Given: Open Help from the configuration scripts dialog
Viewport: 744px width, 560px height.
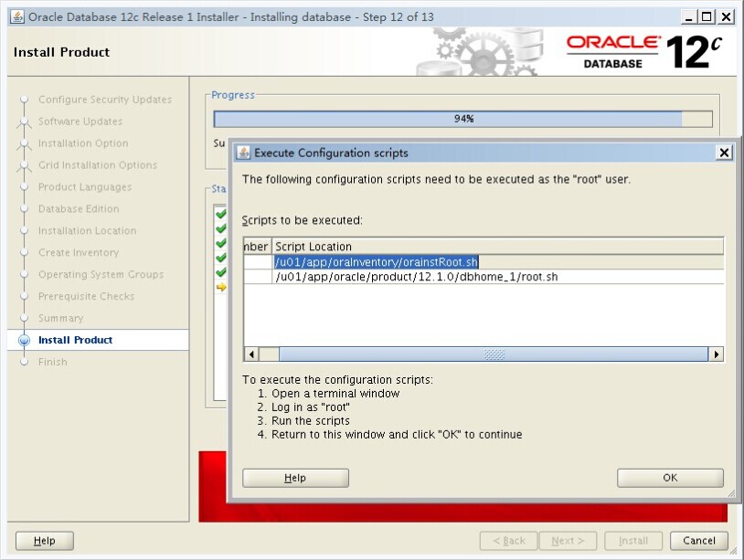Looking at the screenshot, I should click(x=295, y=478).
